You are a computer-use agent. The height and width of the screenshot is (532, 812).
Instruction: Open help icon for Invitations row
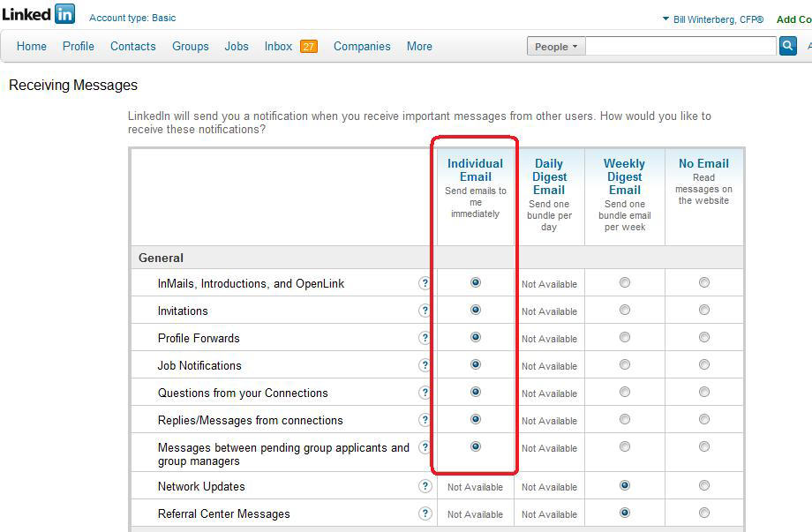(425, 311)
